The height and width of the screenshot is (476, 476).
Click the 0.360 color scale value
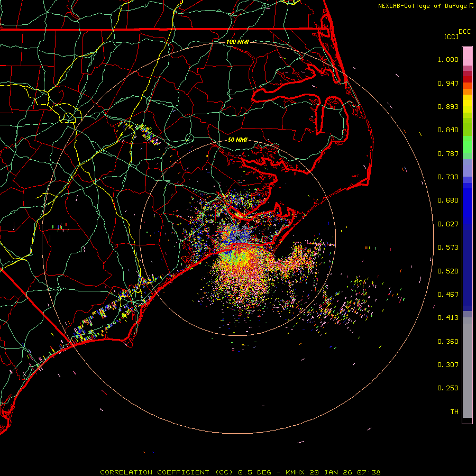[x=448, y=342]
